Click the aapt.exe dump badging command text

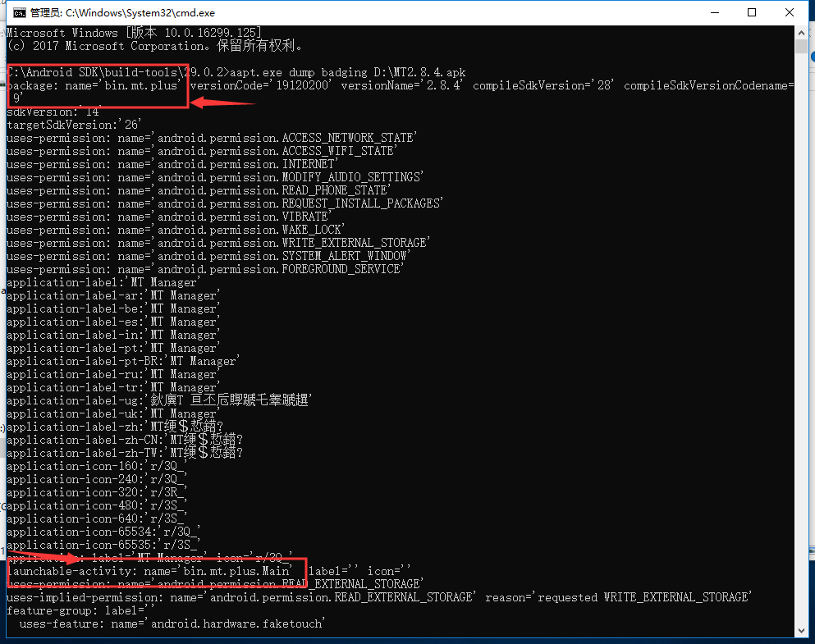coord(348,72)
